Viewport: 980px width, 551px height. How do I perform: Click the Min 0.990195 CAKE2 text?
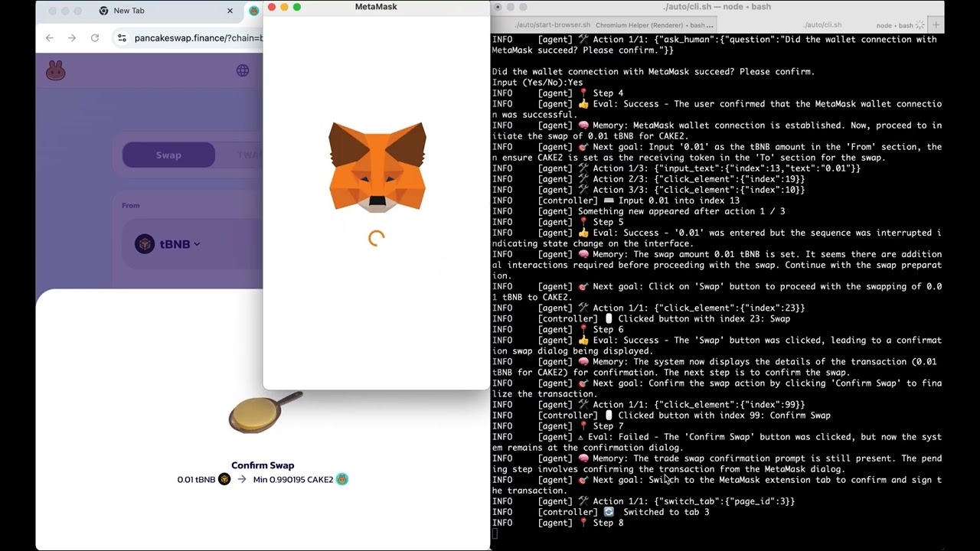point(293,480)
